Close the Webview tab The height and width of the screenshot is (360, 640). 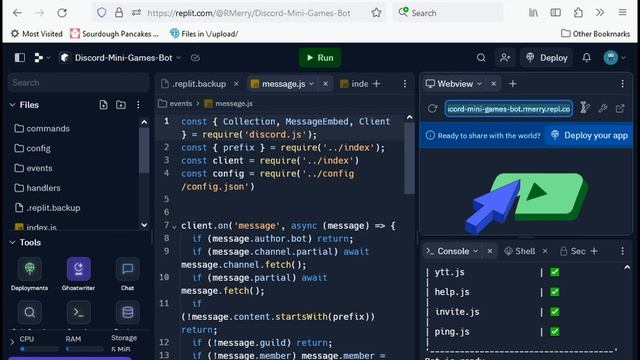(x=493, y=84)
